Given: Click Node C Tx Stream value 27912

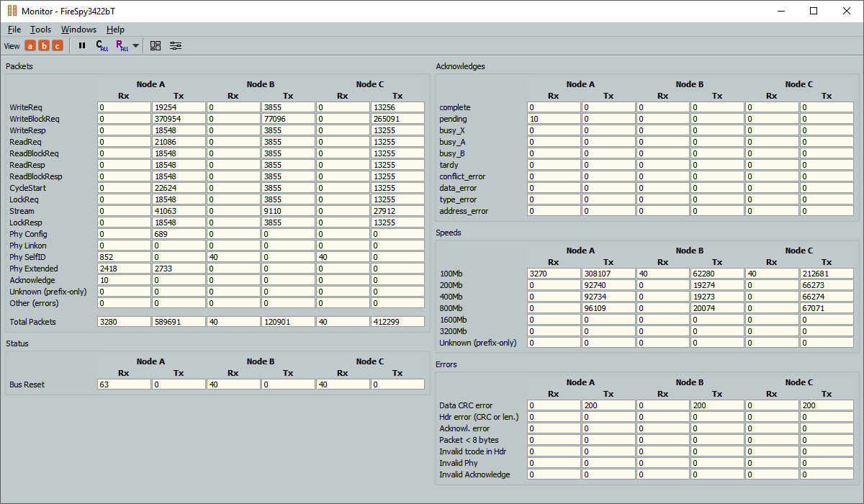Looking at the screenshot, I should pyautogui.click(x=397, y=211).
